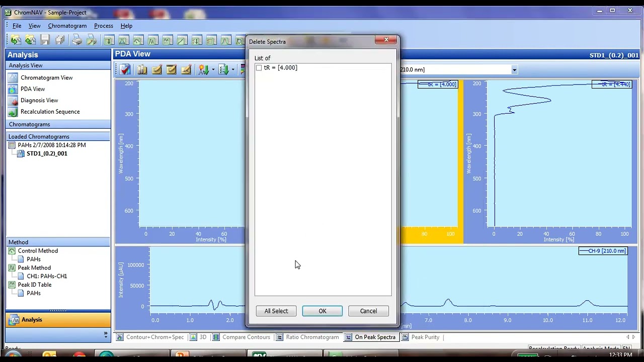The width and height of the screenshot is (644, 362).
Task: Switch to the Contour+Chrom+Spec tab
Action: point(150,337)
